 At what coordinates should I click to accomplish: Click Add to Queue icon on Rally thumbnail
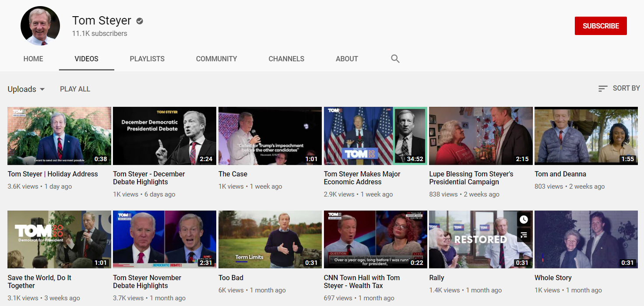(524, 236)
